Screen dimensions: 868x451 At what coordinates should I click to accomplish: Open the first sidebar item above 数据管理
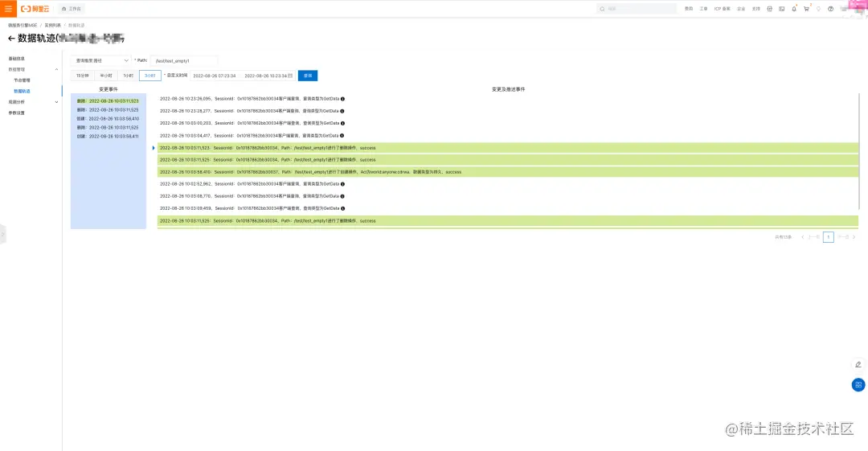[x=17, y=59]
